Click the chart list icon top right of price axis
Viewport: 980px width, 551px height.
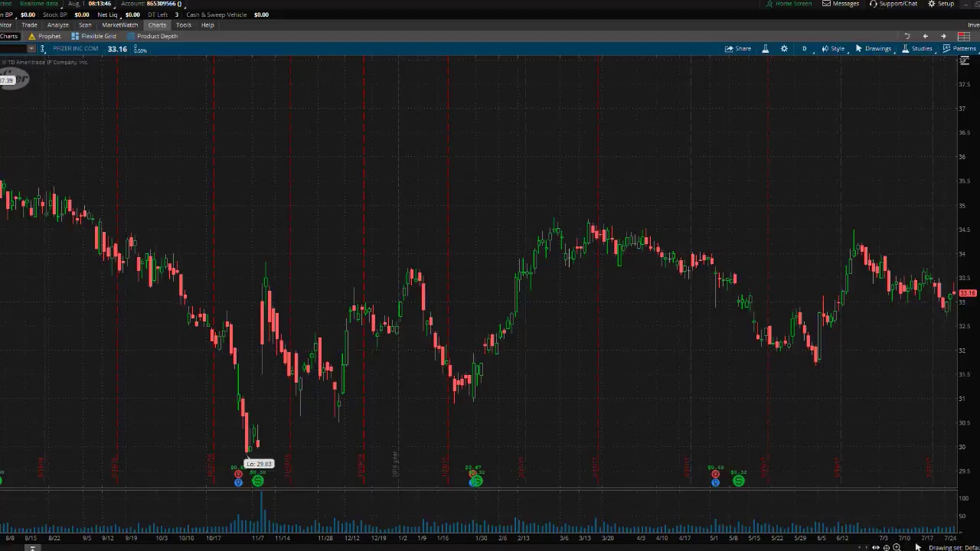[x=964, y=61]
